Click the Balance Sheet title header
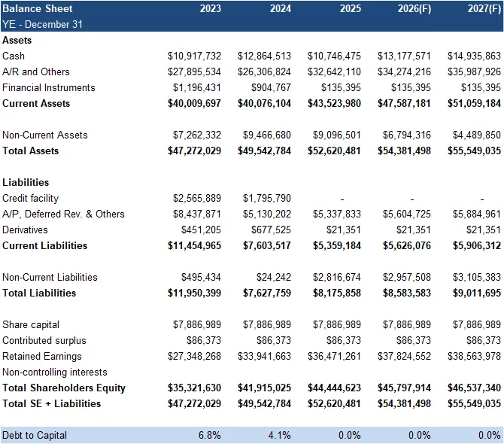This screenshot has width=504, height=444. (38, 9)
